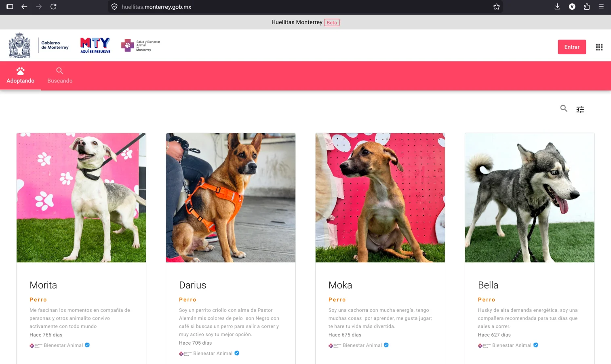The image size is (611, 364).
Task: Switch to the Buscando tab
Action: (x=60, y=76)
